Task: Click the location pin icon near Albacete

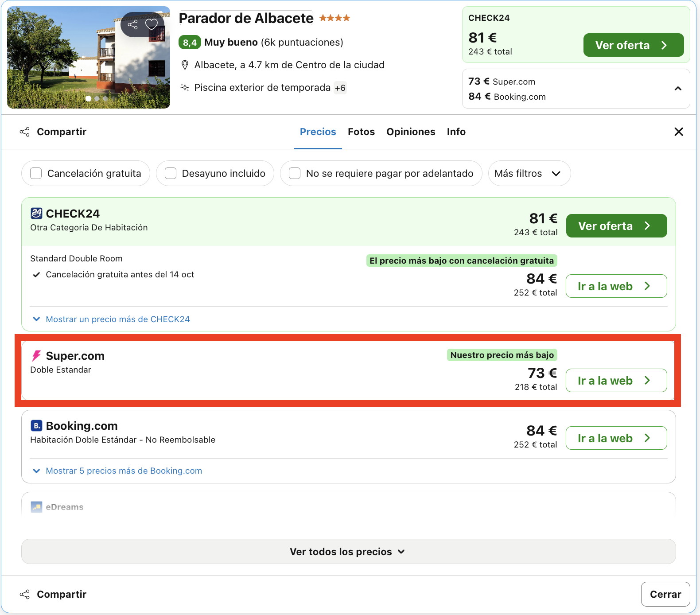Action: pos(185,65)
